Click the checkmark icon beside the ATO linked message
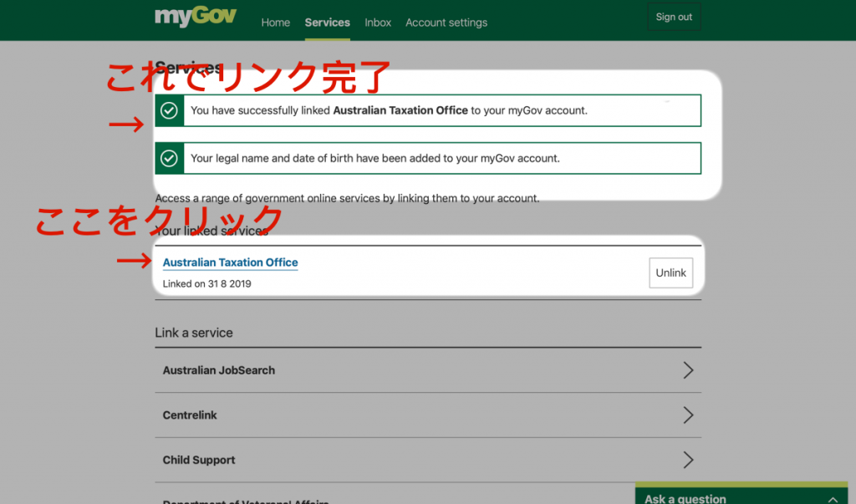 pyautogui.click(x=169, y=110)
